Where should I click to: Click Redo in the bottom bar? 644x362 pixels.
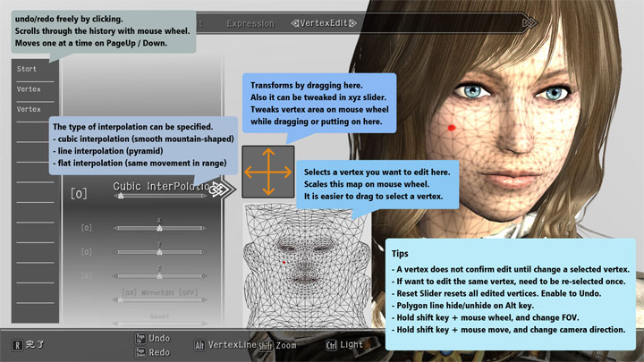159,352
